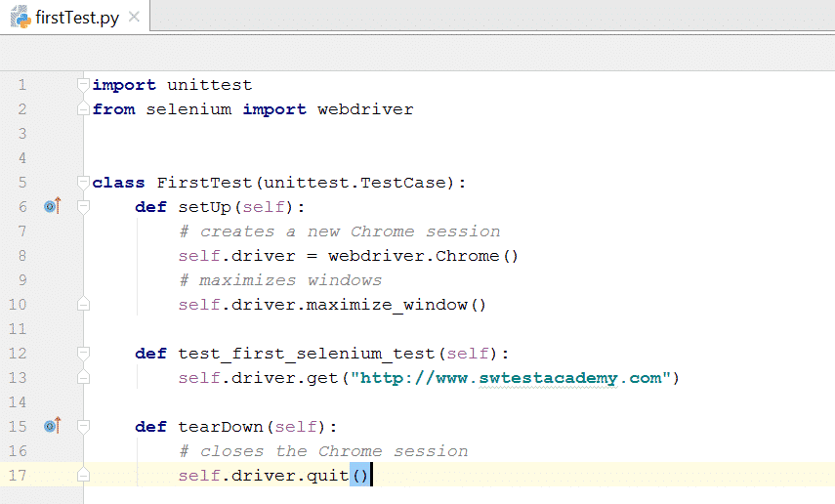Collapse the import block at line 1

point(83,85)
